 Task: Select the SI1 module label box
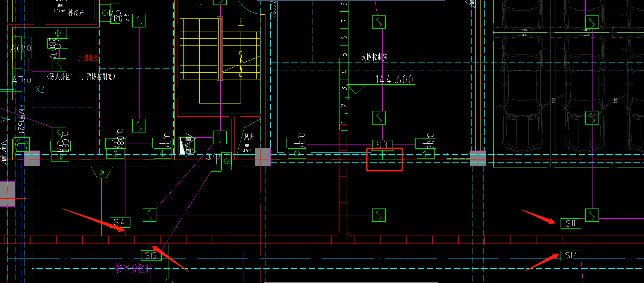pyautogui.click(x=571, y=223)
